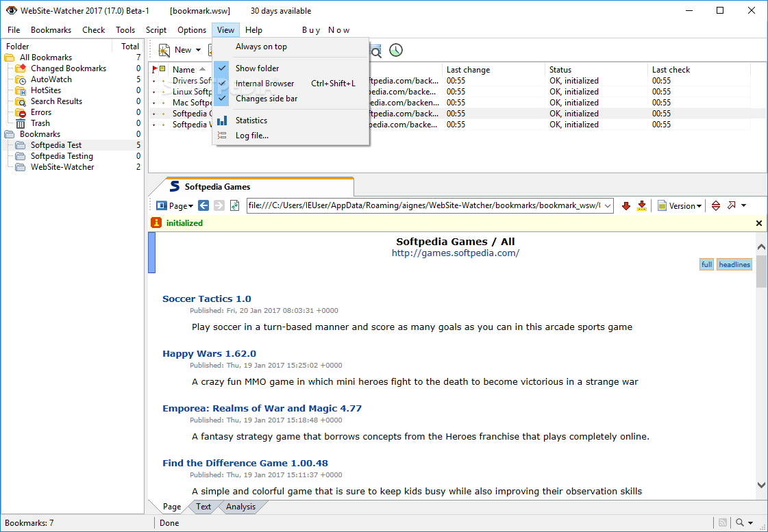This screenshot has height=532, width=768.
Task: Open the games.softpedia.com link
Action: [x=456, y=253]
